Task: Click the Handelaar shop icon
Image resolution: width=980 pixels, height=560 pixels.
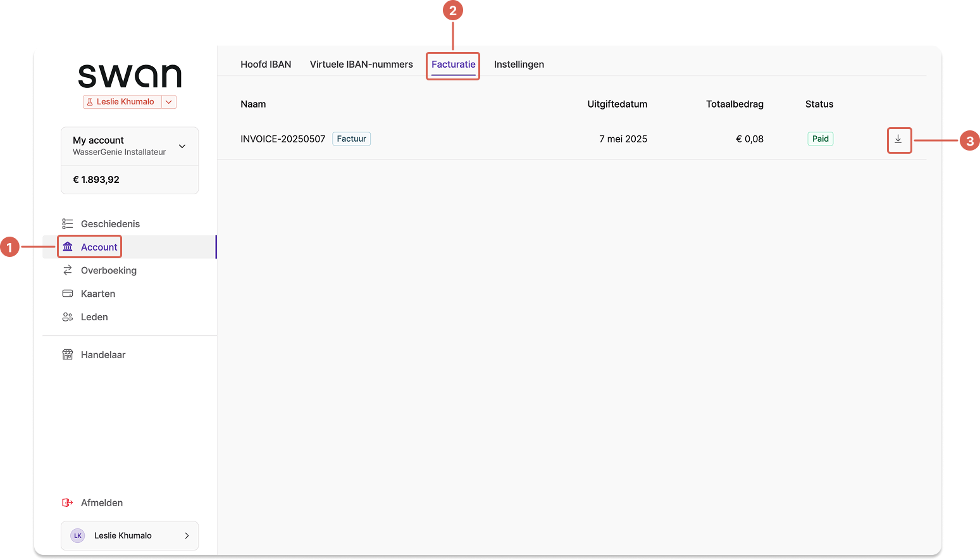Action: [68, 355]
